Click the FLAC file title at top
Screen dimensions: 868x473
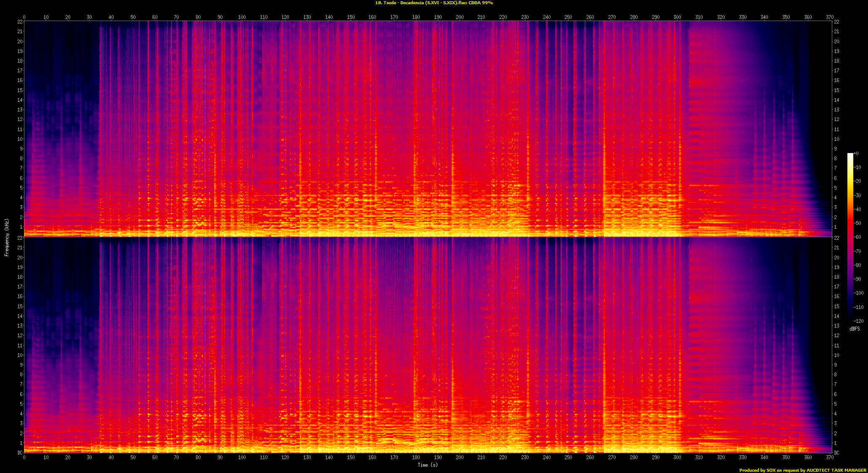pos(434,3)
